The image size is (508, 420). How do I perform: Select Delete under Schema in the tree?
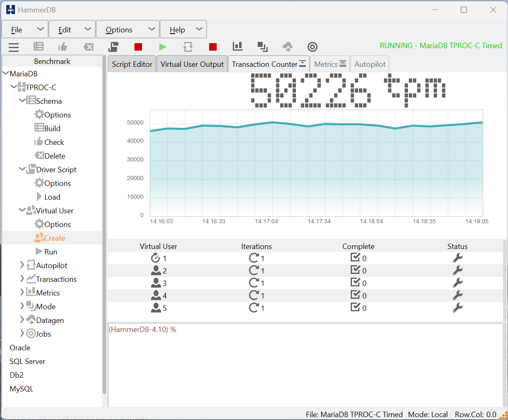tap(55, 156)
